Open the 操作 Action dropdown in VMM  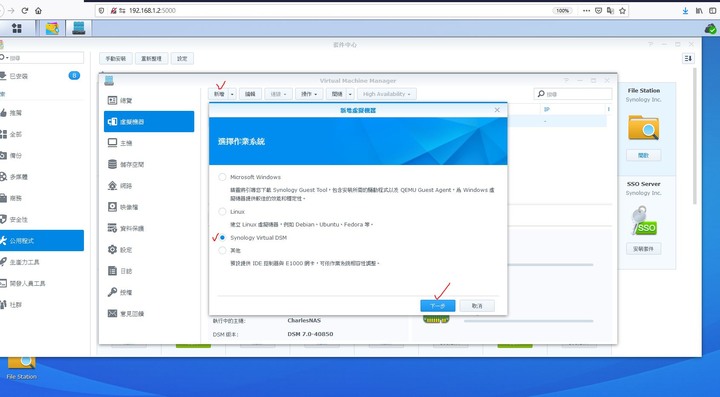click(x=309, y=94)
